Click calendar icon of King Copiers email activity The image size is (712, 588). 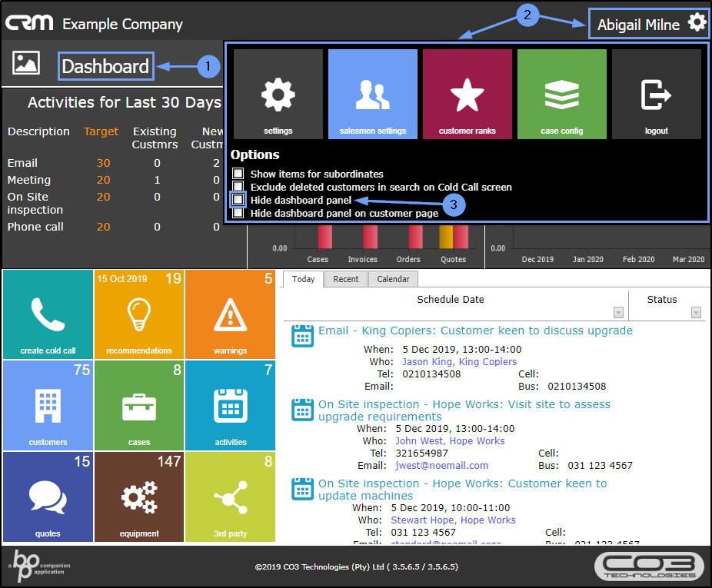coord(302,336)
